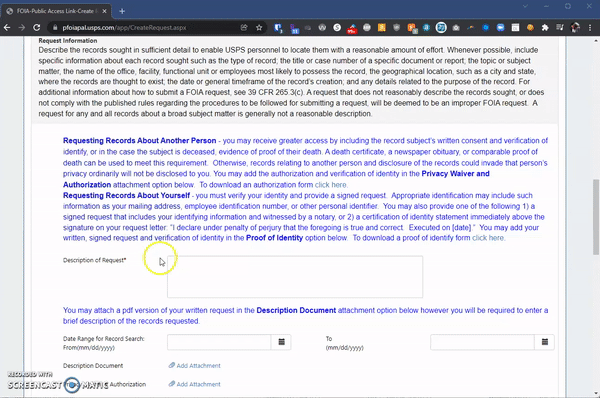Open the Extensions puzzle piece menu
Screen dimensions: 600x398
pyautogui.click(x=545, y=28)
